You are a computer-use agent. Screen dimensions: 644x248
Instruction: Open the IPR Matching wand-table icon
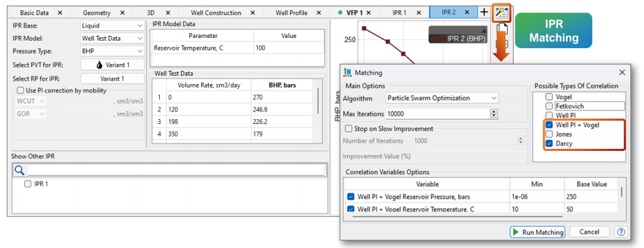pos(501,12)
